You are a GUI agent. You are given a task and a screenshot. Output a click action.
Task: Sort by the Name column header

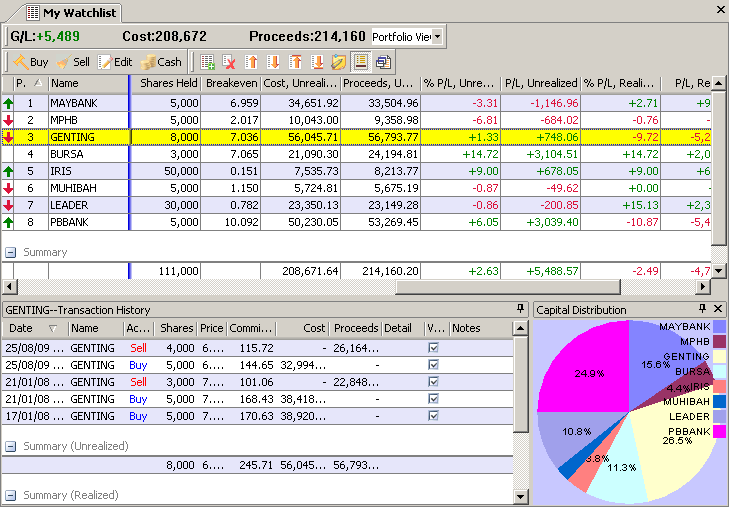(88, 84)
